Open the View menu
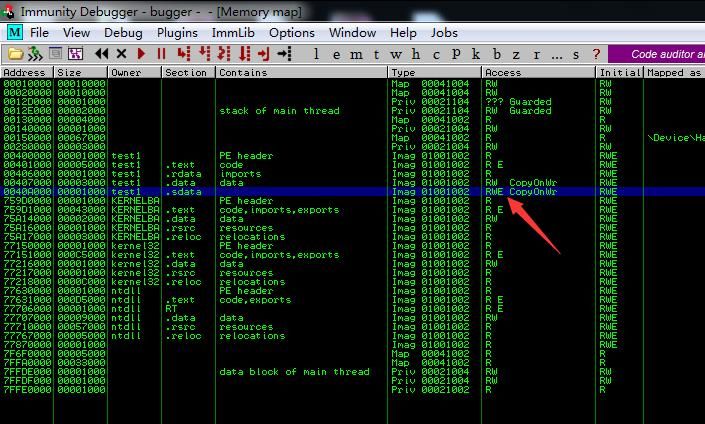 coord(76,33)
